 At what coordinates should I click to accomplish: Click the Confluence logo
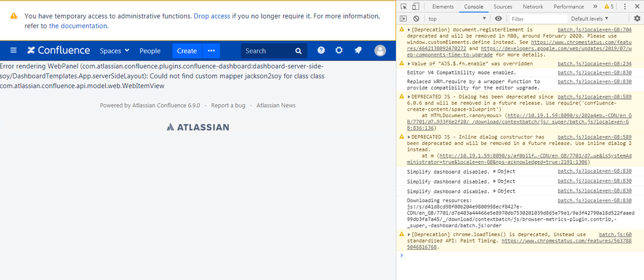click(59, 50)
